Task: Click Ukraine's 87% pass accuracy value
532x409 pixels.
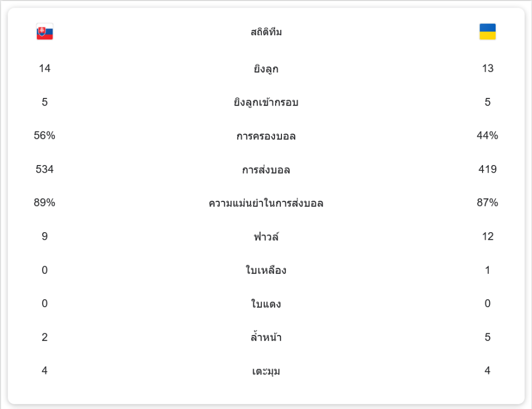Action: coord(487,203)
